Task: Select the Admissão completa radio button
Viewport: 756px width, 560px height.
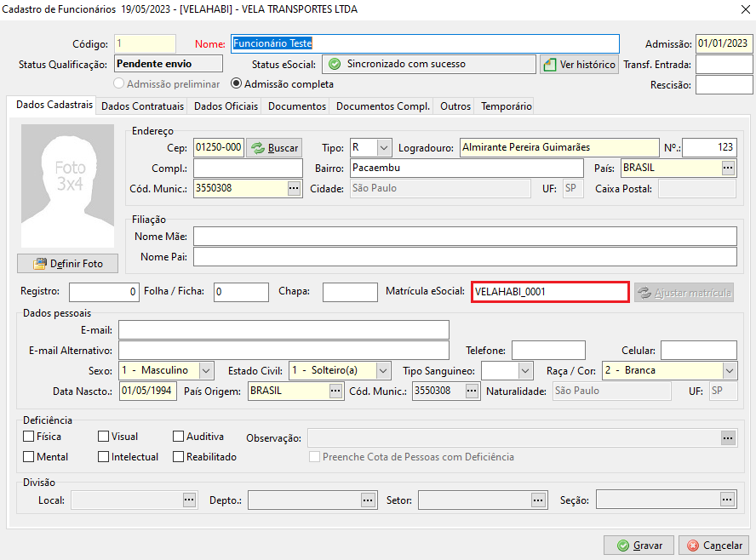Action: pos(236,83)
